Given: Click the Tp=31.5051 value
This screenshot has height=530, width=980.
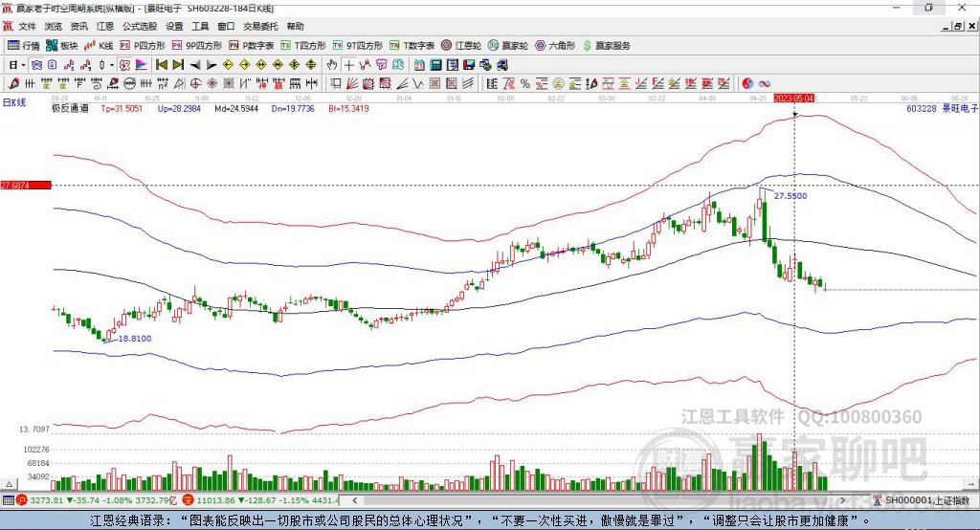Looking at the screenshot, I should click(x=122, y=108).
